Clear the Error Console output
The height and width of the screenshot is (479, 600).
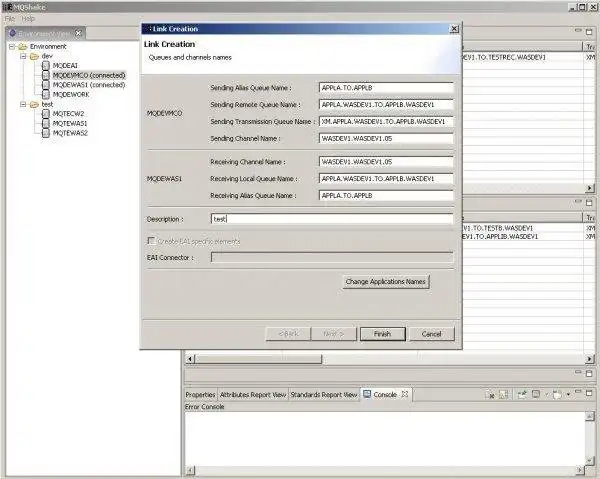[491, 394]
